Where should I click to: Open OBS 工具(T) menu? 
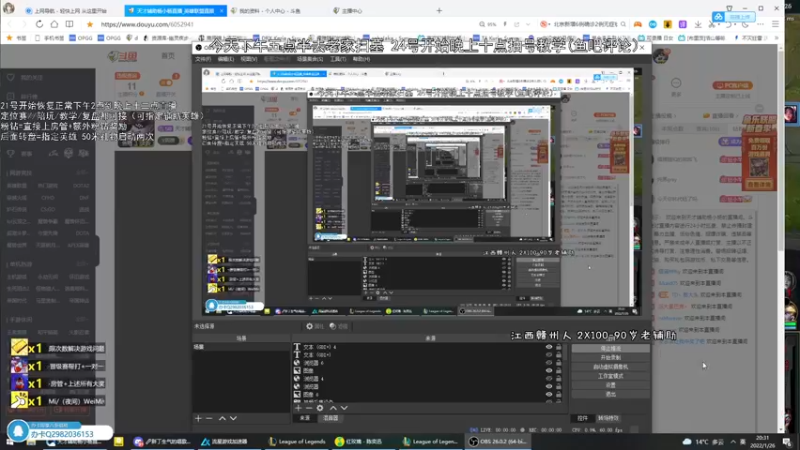tap(338, 59)
